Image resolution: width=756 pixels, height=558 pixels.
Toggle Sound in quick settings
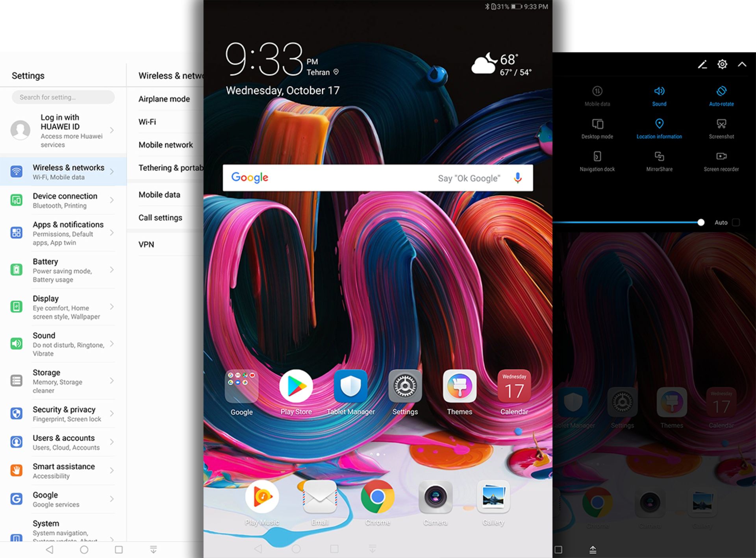coord(659,96)
